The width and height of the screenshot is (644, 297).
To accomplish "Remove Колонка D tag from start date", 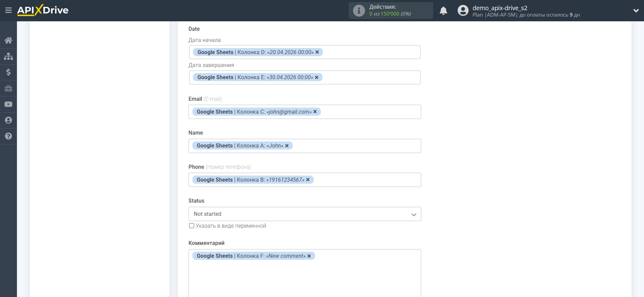I will (317, 52).
